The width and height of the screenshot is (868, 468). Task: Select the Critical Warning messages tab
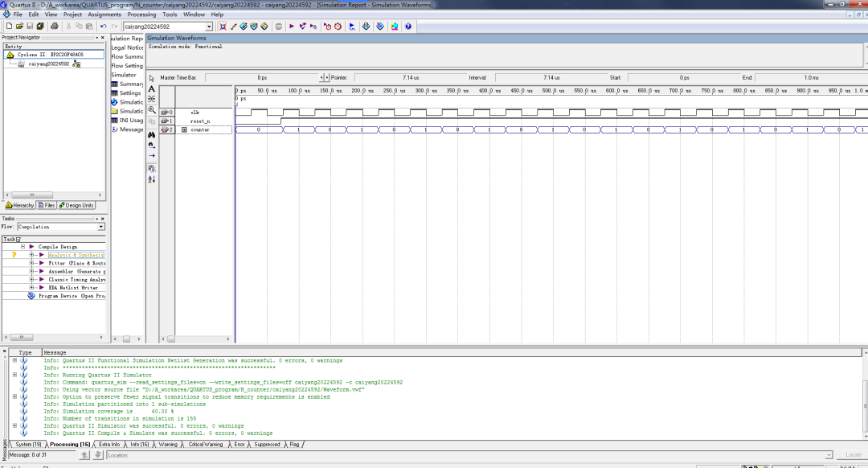coord(206,444)
